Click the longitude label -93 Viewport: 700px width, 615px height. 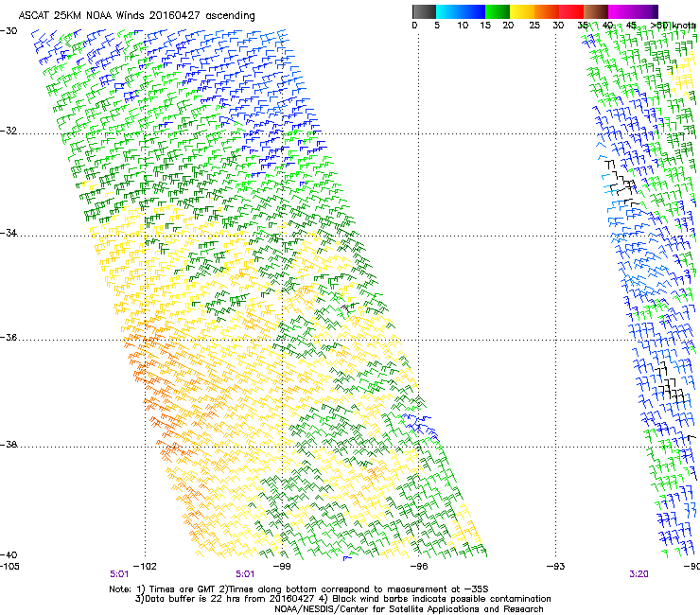(556, 567)
